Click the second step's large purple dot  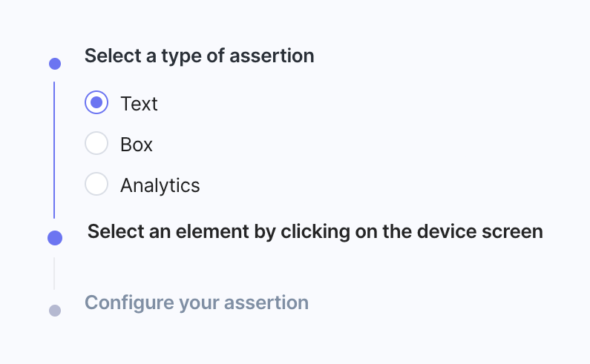tap(54, 238)
